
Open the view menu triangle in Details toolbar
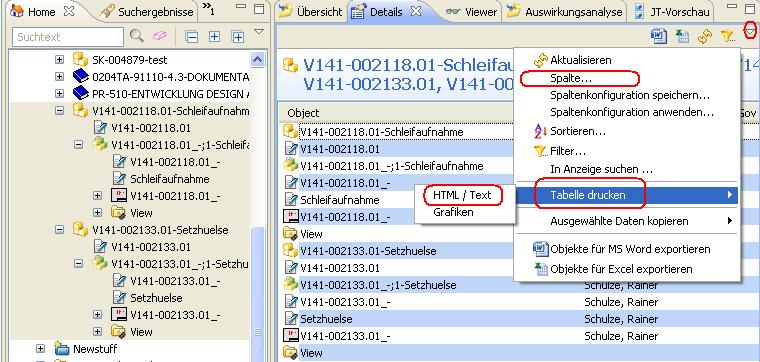point(751,31)
